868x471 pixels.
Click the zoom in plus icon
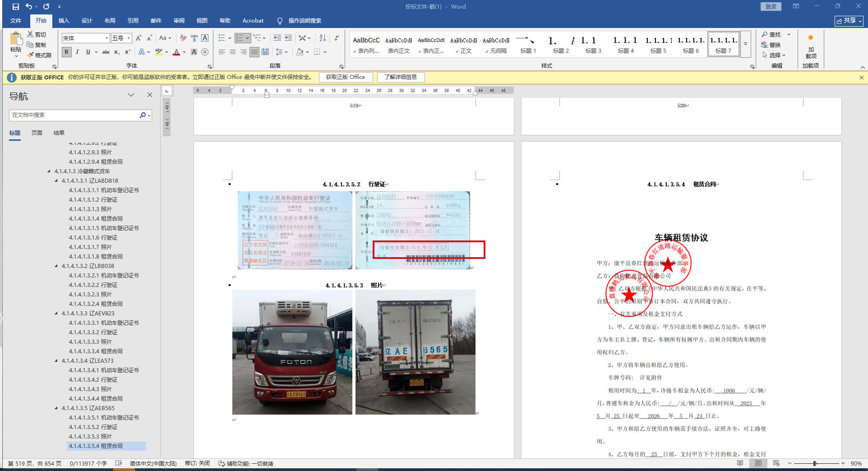click(843, 463)
